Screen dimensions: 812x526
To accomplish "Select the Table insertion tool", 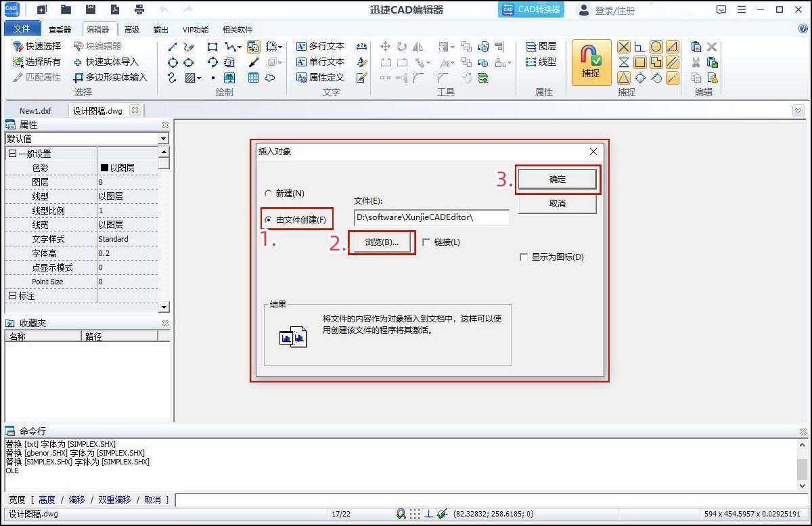I will point(254,77).
